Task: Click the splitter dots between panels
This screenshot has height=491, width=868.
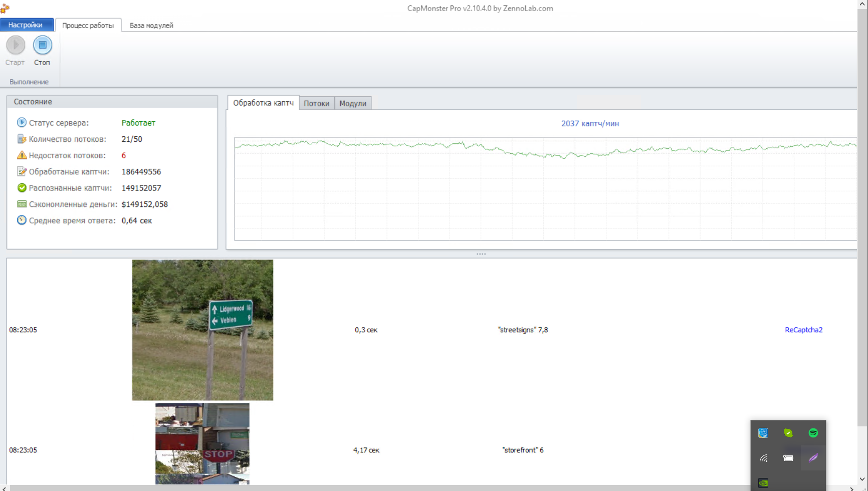Action: click(x=481, y=254)
